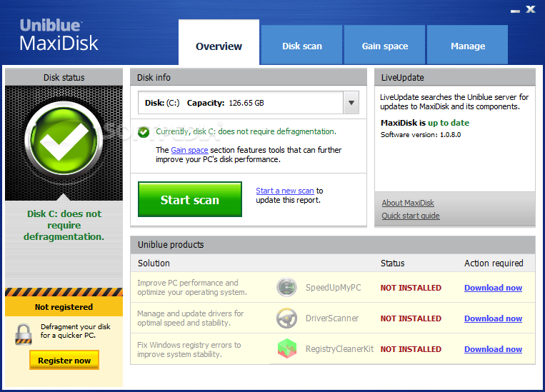This screenshot has width=545, height=392.
Task: Click 'Manage and update drivers' description
Action: (191, 318)
